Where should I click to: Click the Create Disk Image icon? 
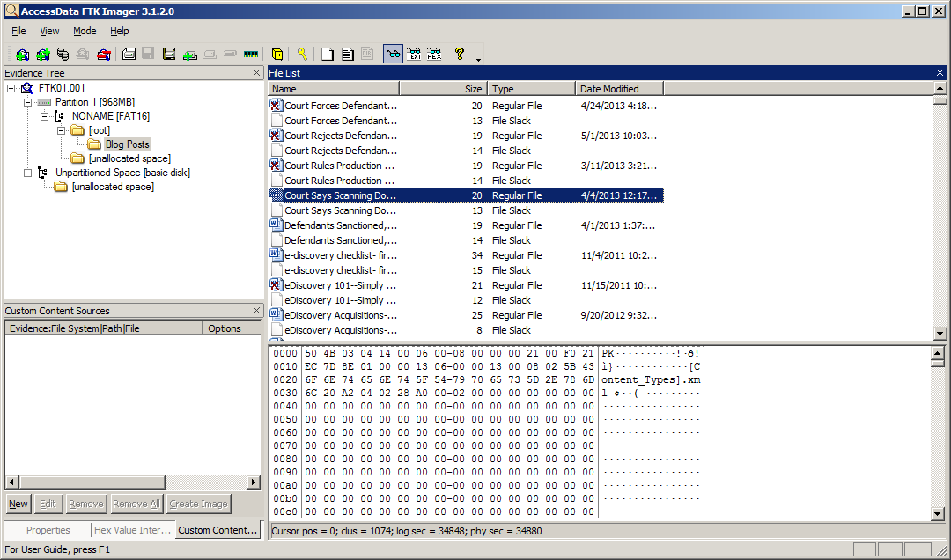coord(129,54)
